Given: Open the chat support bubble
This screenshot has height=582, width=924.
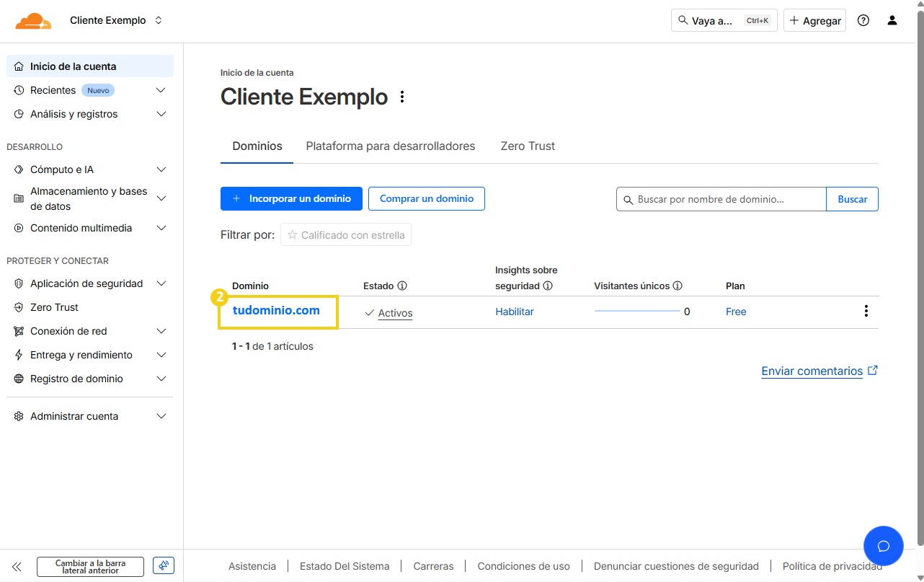Looking at the screenshot, I should [x=883, y=546].
